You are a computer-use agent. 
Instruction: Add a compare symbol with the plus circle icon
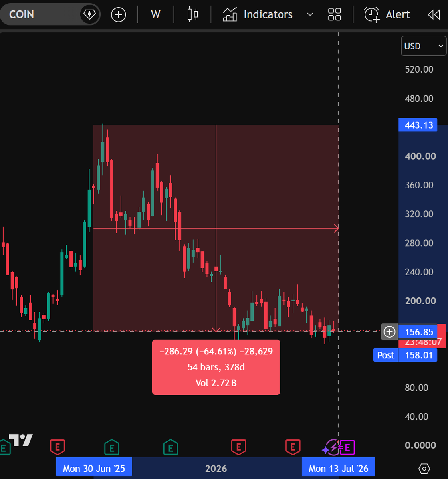[x=118, y=15]
